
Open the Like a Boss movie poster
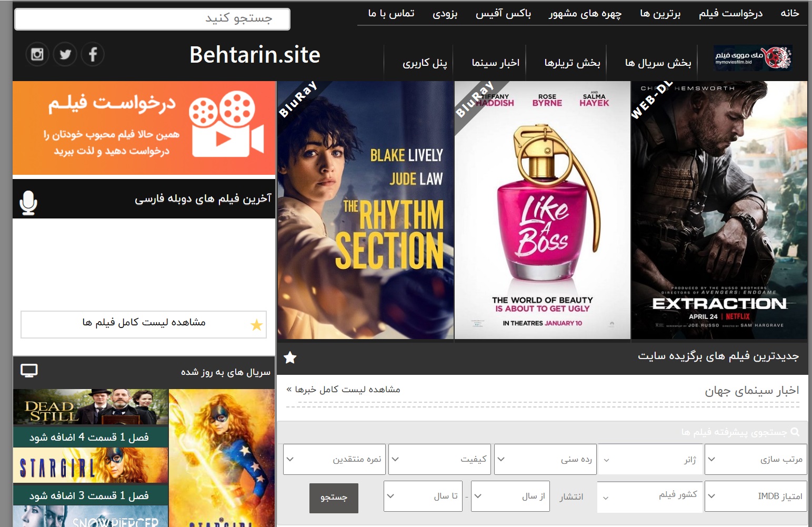543,210
